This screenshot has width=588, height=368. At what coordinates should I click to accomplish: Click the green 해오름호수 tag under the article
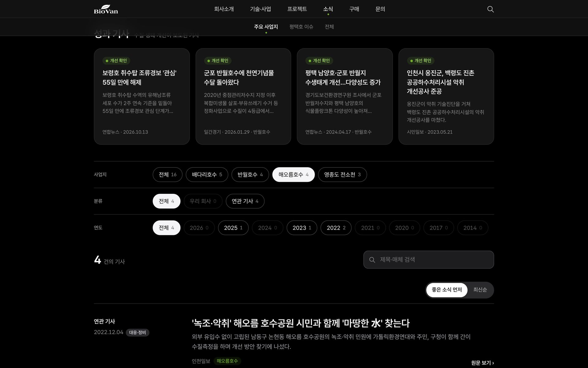coord(227,361)
